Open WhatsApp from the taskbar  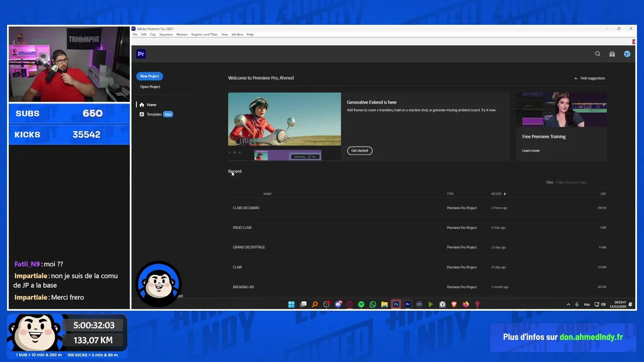coord(373,304)
